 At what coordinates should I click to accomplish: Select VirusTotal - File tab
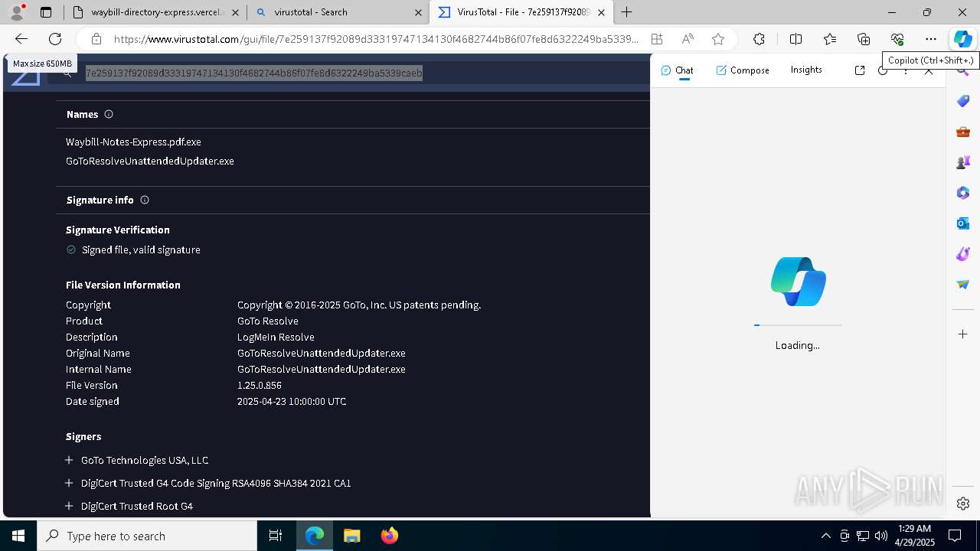click(521, 12)
